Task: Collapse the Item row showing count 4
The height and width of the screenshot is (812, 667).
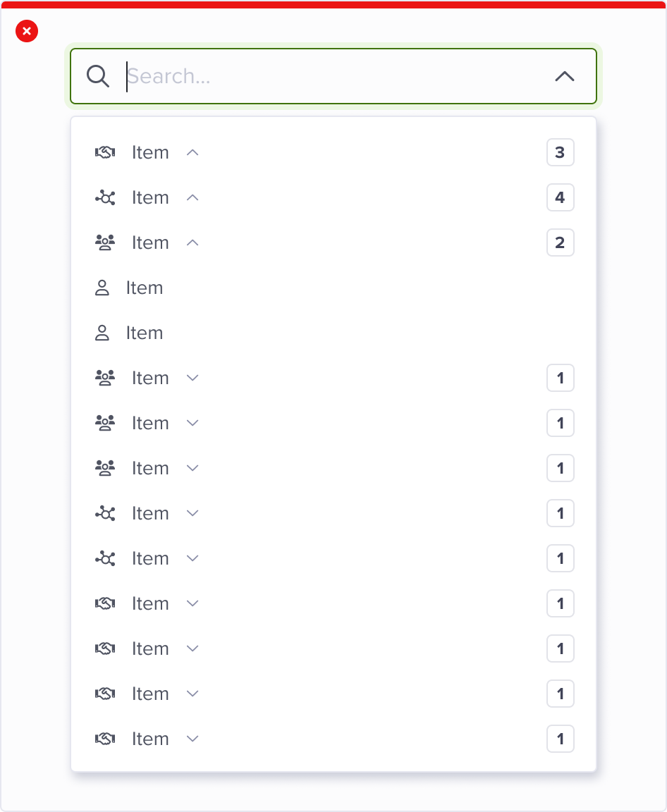Action: coord(192,197)
